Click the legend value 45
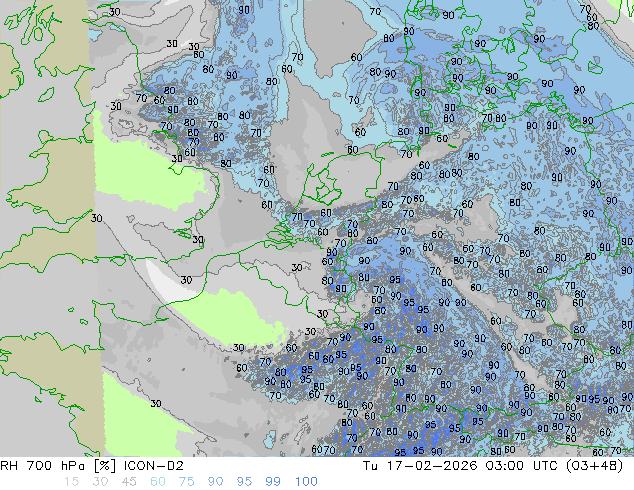This screenshot has height=490, width=634. coord(129,482)
